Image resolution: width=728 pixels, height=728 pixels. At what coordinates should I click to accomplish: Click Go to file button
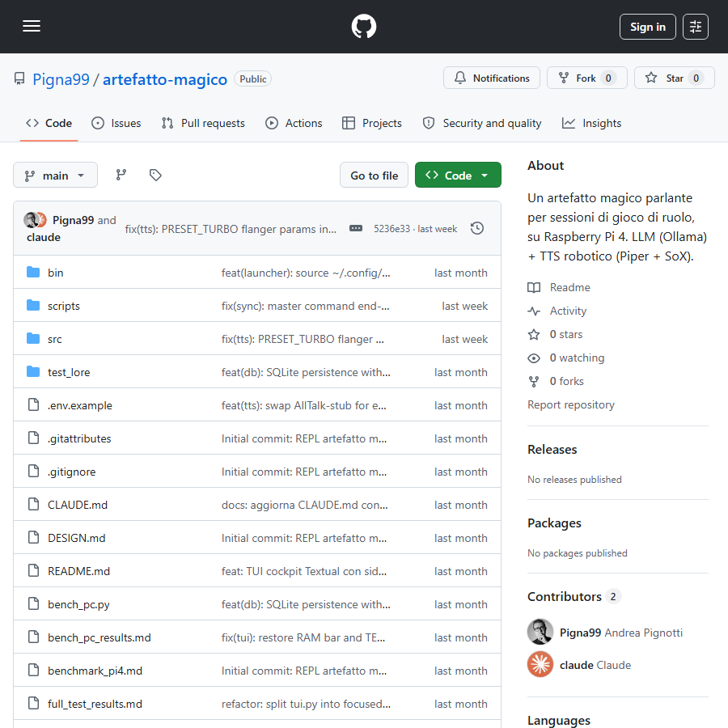374,175
